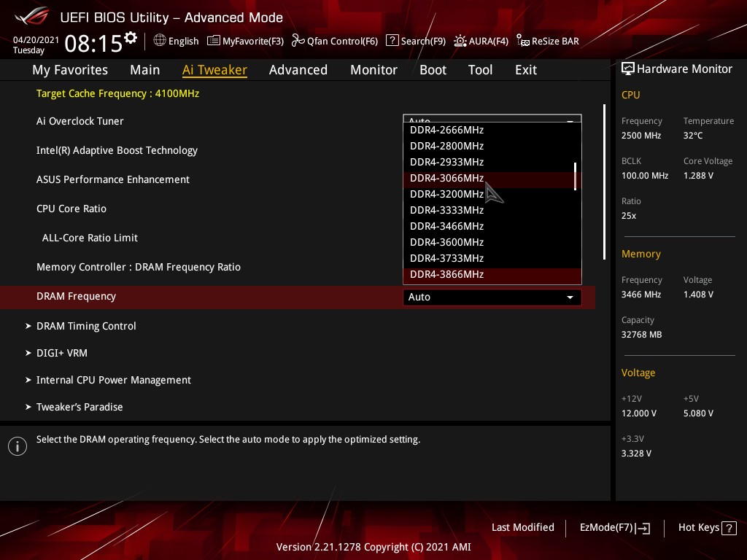
Task: Open AURA(F4) lighting icon
Action: point(460,41)
